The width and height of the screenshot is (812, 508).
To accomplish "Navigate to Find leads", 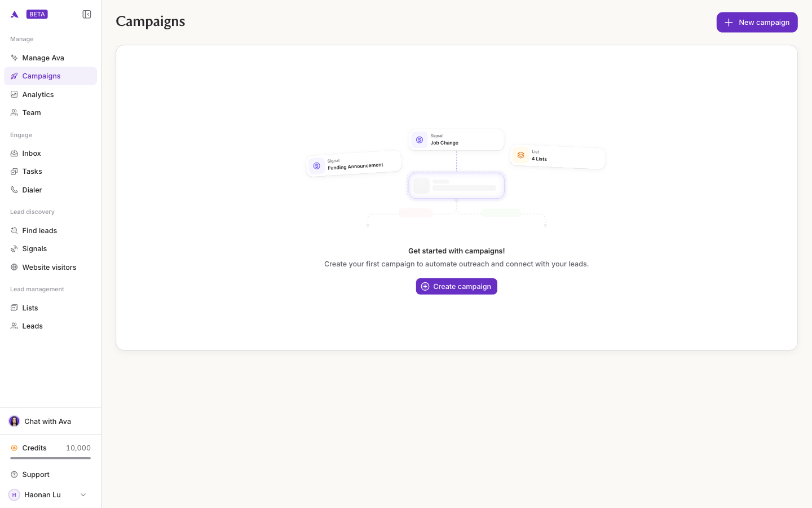I will pos(50,230).
